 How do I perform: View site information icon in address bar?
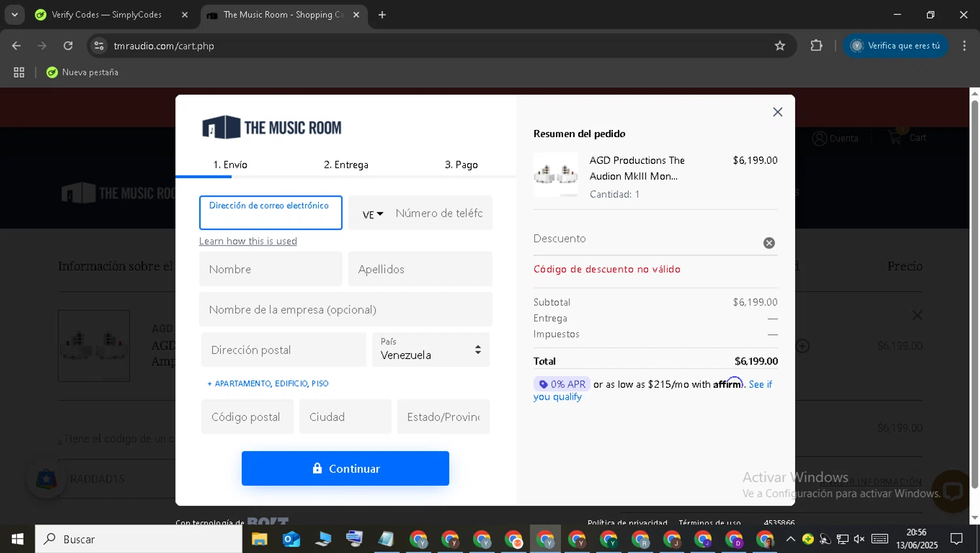click(x=99, y=46)
